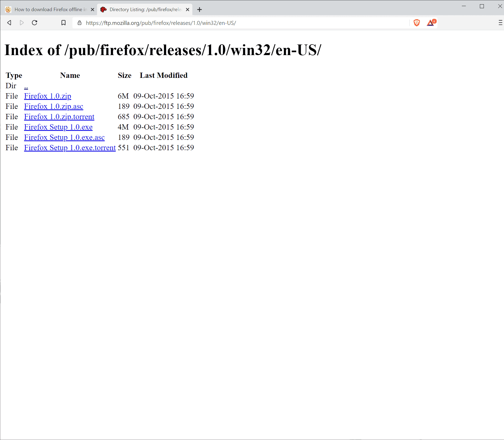Bookmark this page using the star icon
This screenshot has width=504, height=440.
(x=63, y=23)
